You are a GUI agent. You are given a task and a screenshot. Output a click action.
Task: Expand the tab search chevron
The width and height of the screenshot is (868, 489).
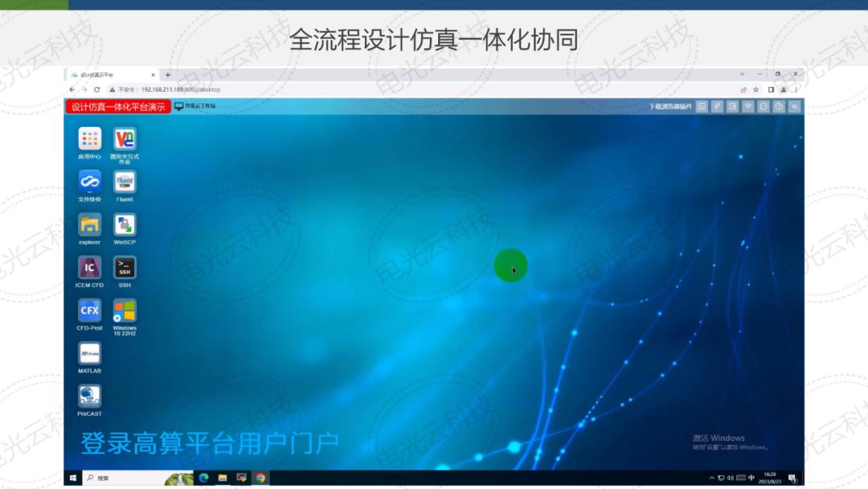(743, 74)
